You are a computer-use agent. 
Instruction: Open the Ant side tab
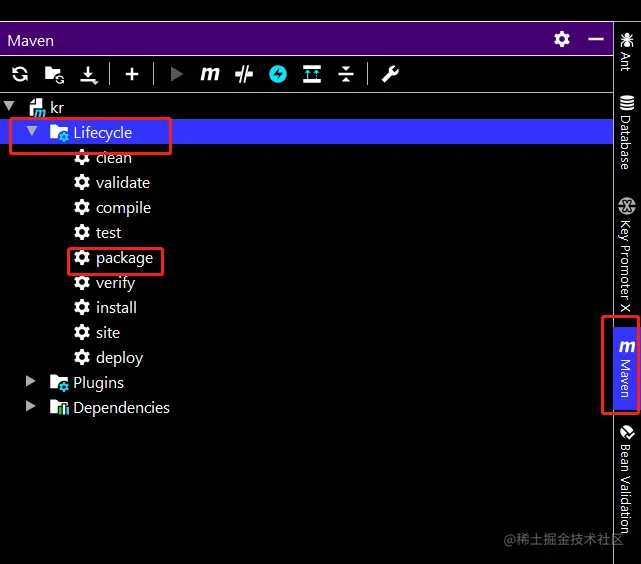[626, 52]
